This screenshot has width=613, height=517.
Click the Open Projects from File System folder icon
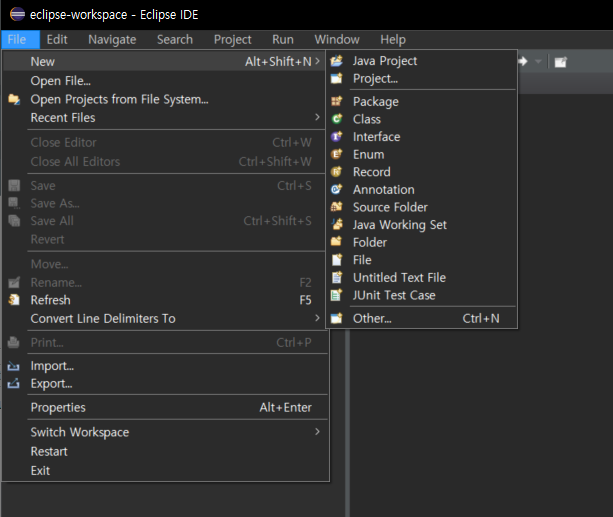(x=14, y=99)
